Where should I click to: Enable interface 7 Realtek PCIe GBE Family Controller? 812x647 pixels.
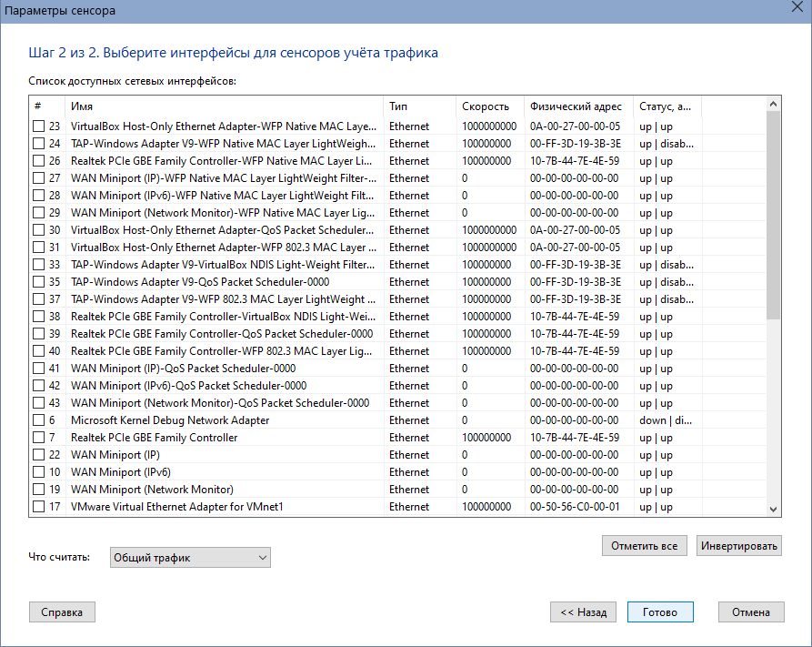click(39, 437)
